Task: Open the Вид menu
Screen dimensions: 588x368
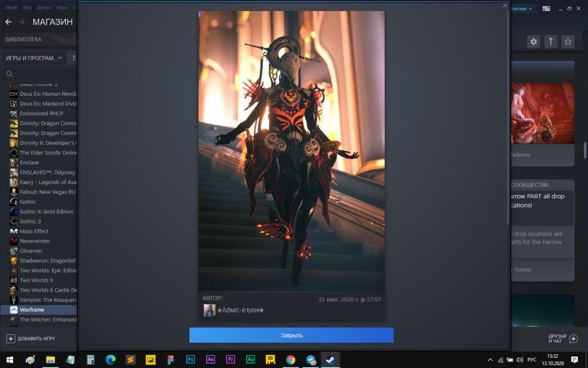Action: click(27, 8)
